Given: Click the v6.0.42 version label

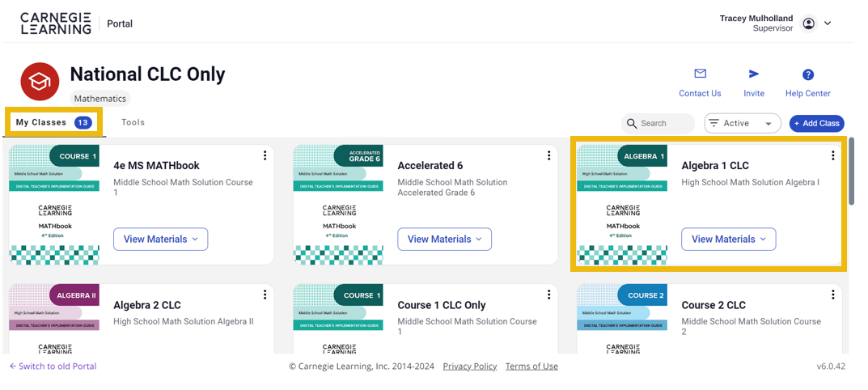Looking at the screenshot, I should [831, 367].
